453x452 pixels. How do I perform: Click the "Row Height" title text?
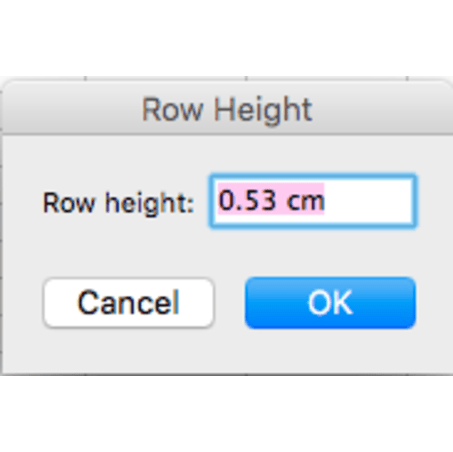[x=227, y=110]
